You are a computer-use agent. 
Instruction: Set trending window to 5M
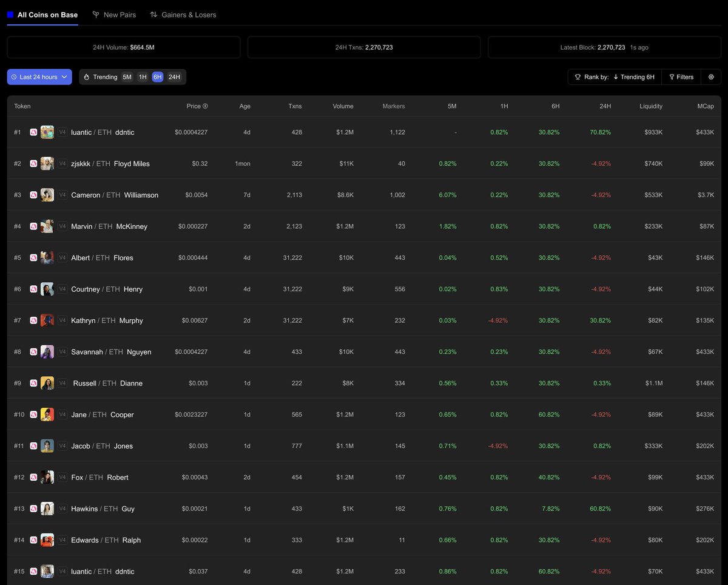127,77
